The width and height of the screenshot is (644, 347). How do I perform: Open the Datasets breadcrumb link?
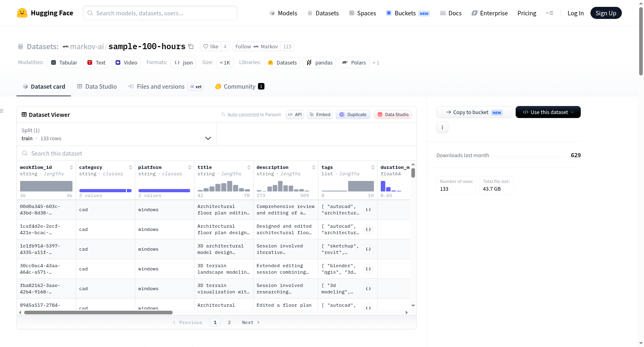(x=43, y=47)
